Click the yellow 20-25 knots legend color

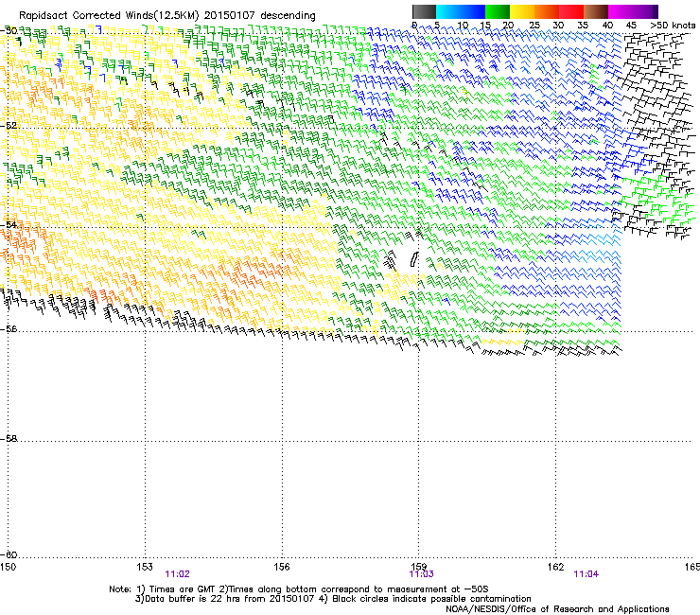pyautogui.click(x=522, y=11)
